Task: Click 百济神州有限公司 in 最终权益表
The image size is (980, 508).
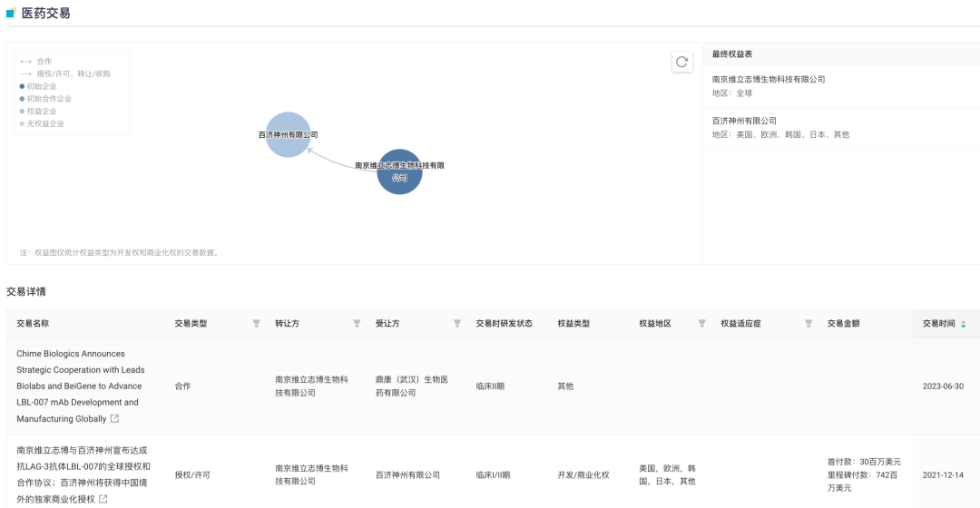Action: [744, 121]
